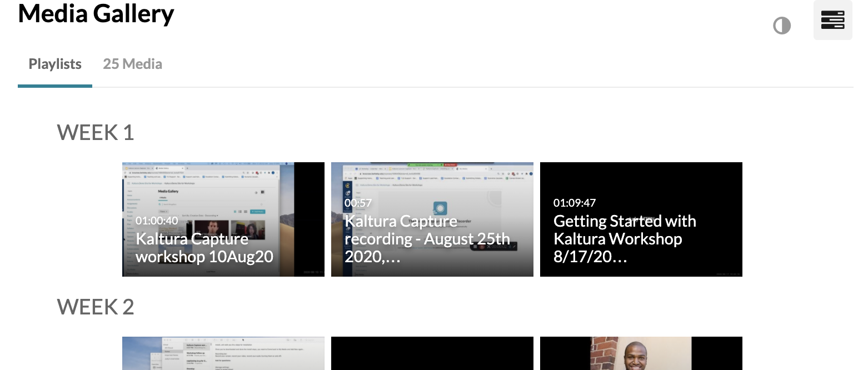
Task: Click the WEEK 2 playlist heading
Action: pos(96,307)
